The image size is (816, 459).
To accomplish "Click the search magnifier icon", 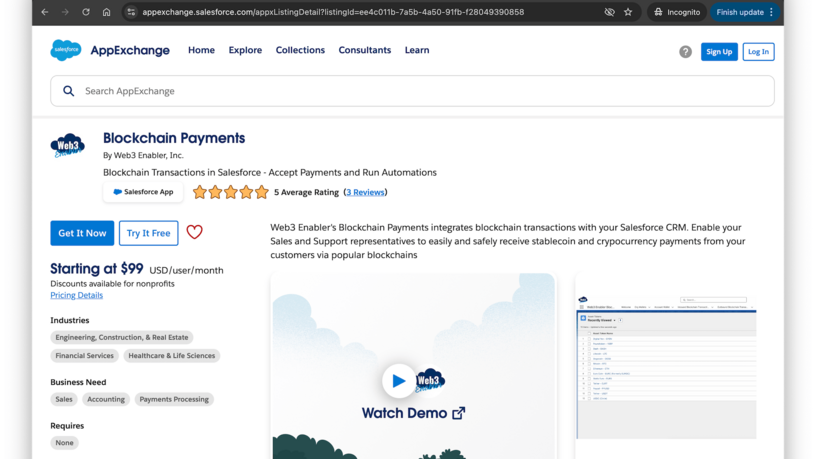I will pyautogui.click(x=68, y=91).
